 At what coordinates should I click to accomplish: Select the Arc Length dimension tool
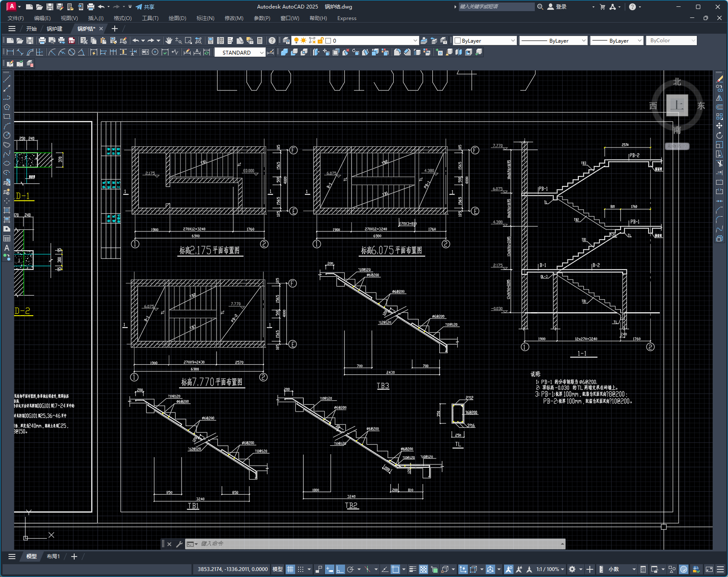coord(30,52)
